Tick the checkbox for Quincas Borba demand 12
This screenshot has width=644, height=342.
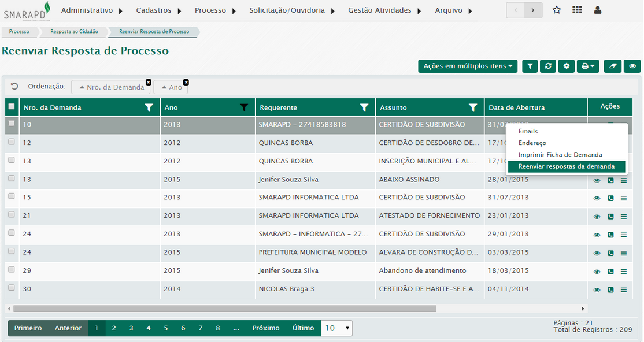point(11,142)
